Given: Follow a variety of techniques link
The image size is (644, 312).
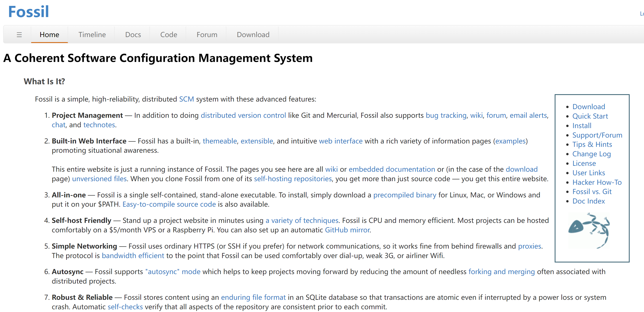Looking at the screenshot, I should [302, 221].
